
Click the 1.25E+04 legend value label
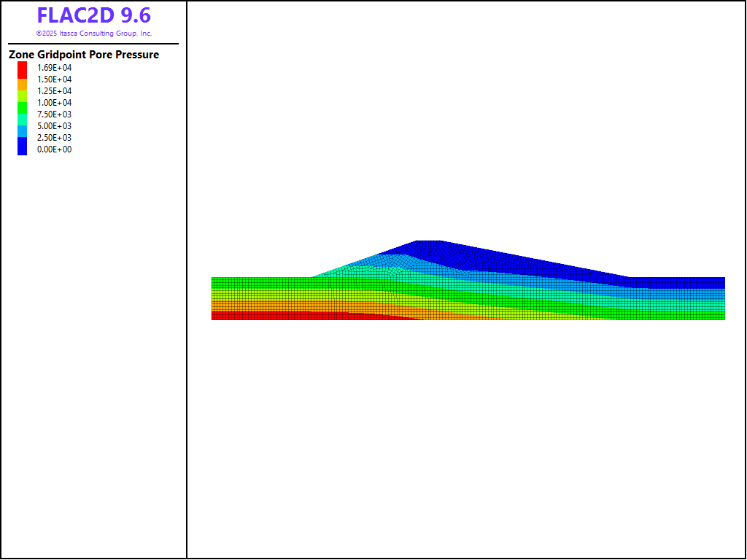click(x=55, y=91)
